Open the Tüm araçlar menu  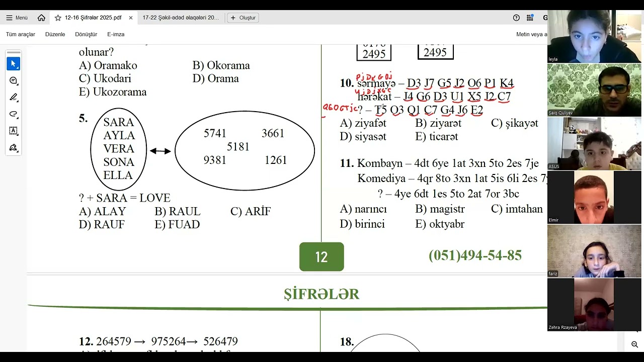point(21,34)
